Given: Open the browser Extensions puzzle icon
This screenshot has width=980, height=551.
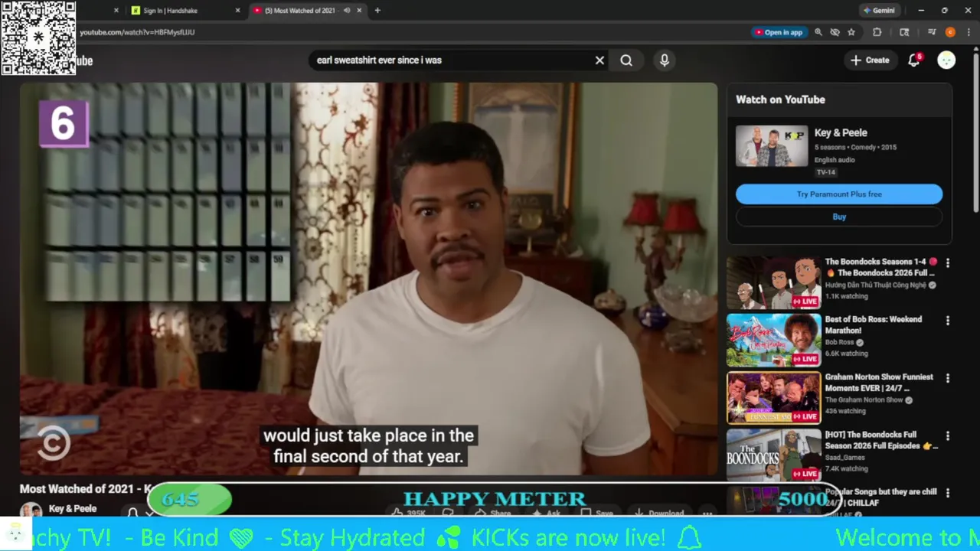Looking at the screenshot, I should pos(877,32).
